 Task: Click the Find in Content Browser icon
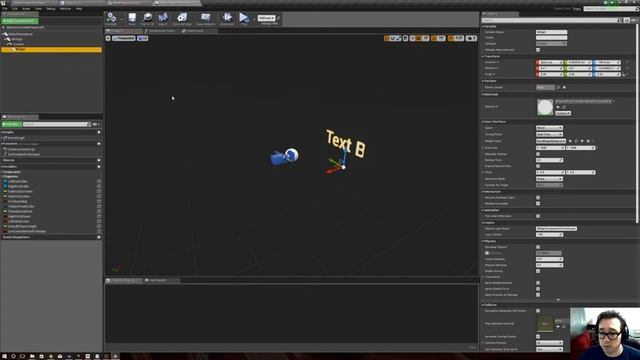pyautogui.click(x=147, y=18)
